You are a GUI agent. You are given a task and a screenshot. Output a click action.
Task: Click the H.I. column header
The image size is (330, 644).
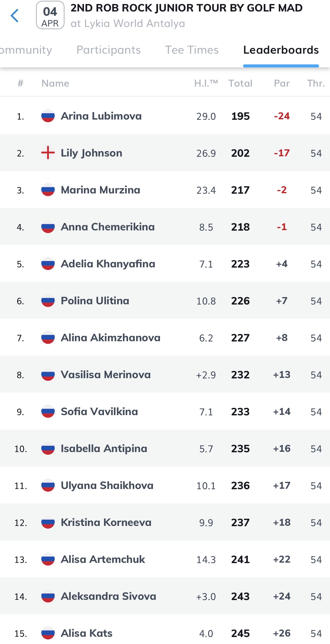coord(206,83)
